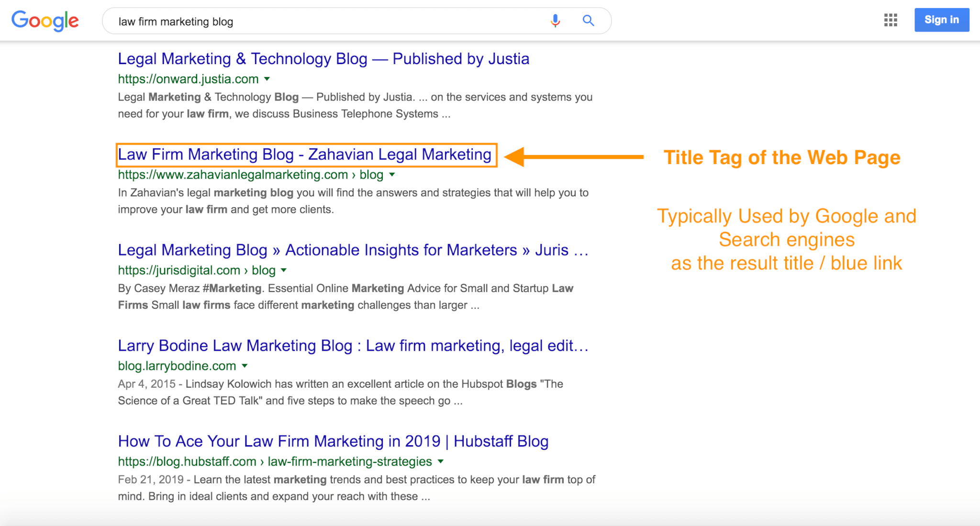Expand dropdown arrow beside onward.justia.com

267,79
